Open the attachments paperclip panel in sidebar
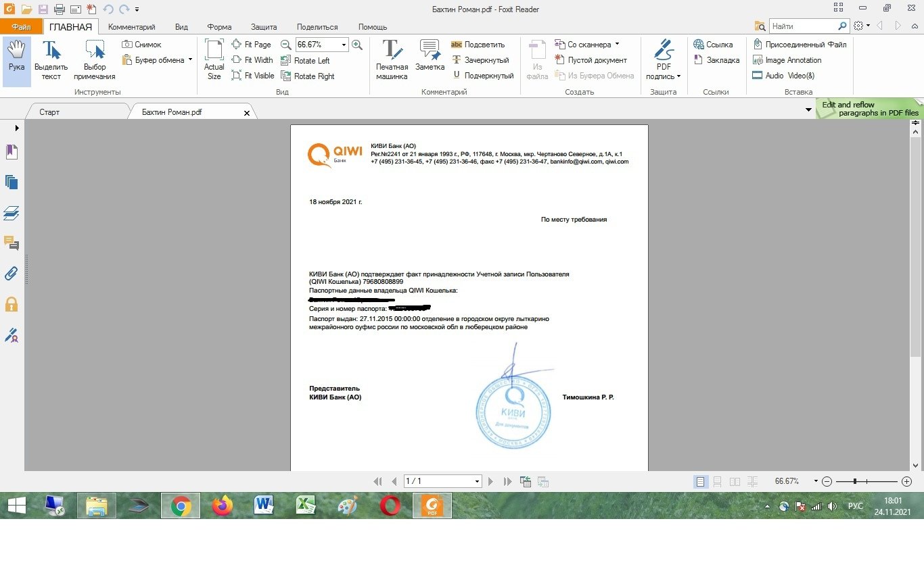 coord(11,274)
